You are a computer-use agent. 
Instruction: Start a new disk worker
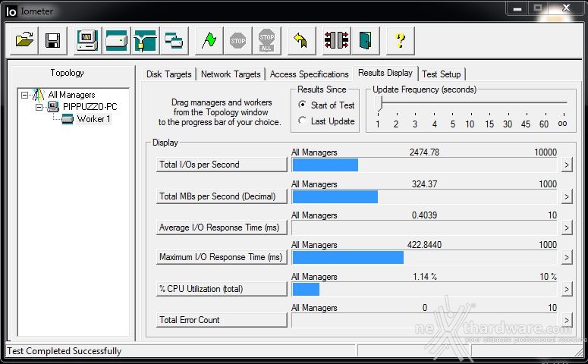[116, 40]
